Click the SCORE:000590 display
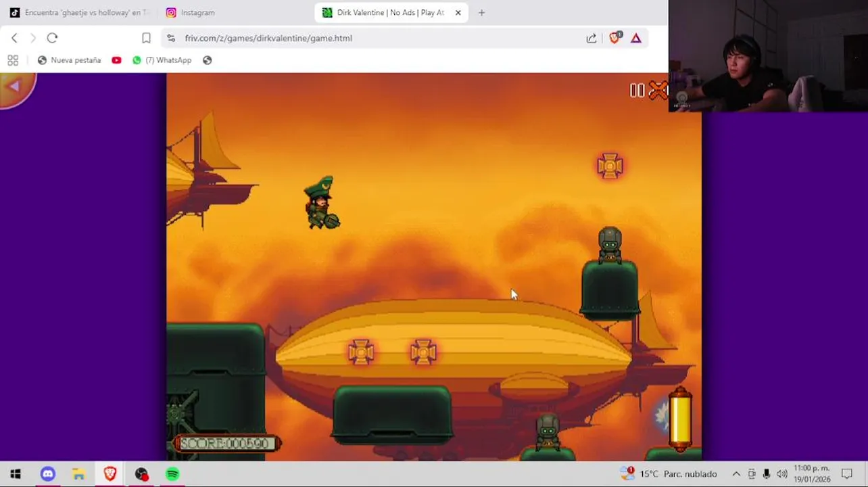Screen dimensions: 868x487 click(x=227, y=443)
